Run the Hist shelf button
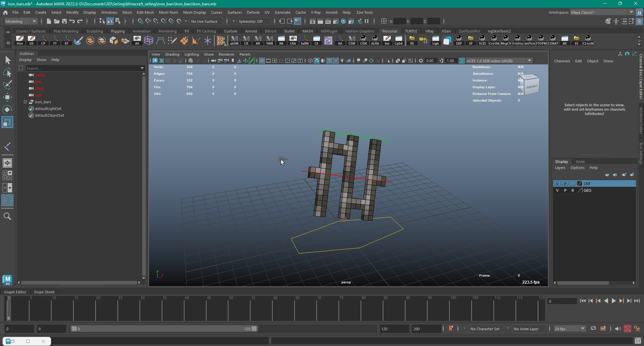The image size is (644, 346). click(20, 40)
